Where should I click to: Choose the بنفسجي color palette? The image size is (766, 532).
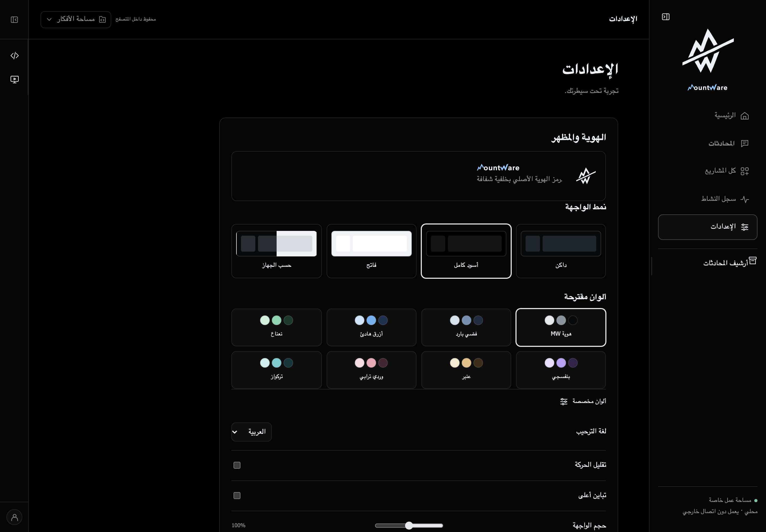coord(561,370)
